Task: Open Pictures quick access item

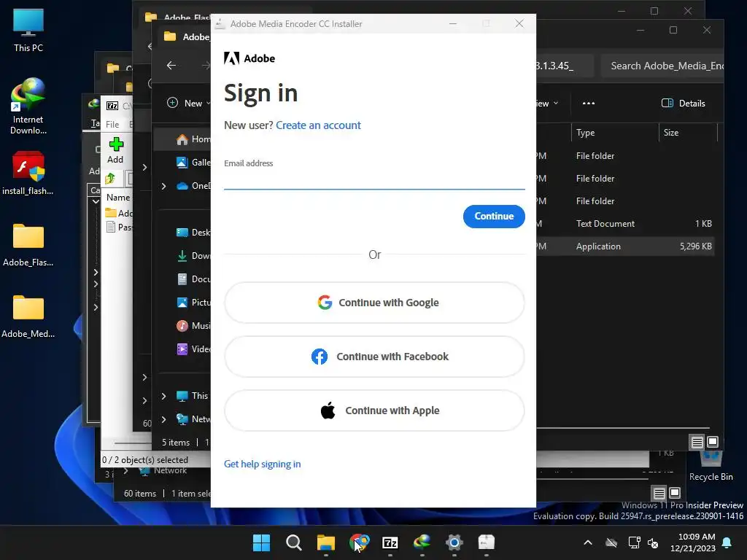Action: (x=193, y=303)
